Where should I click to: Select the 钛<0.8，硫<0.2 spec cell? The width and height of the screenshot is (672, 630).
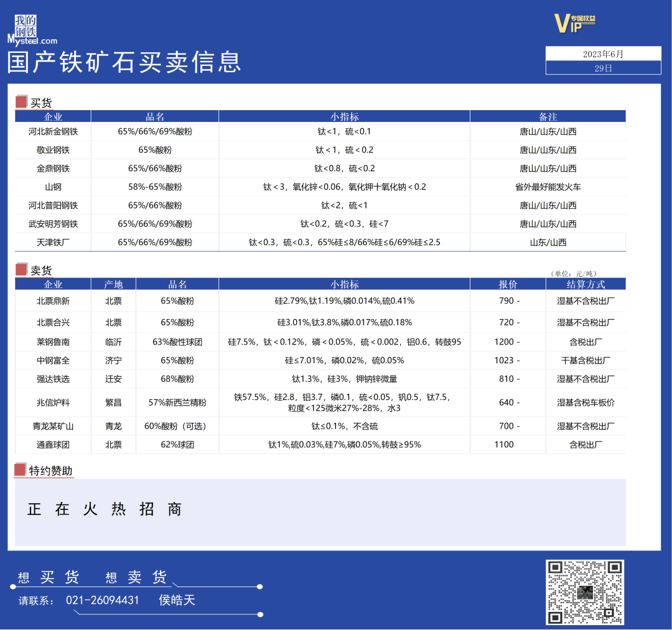(344, 169)
